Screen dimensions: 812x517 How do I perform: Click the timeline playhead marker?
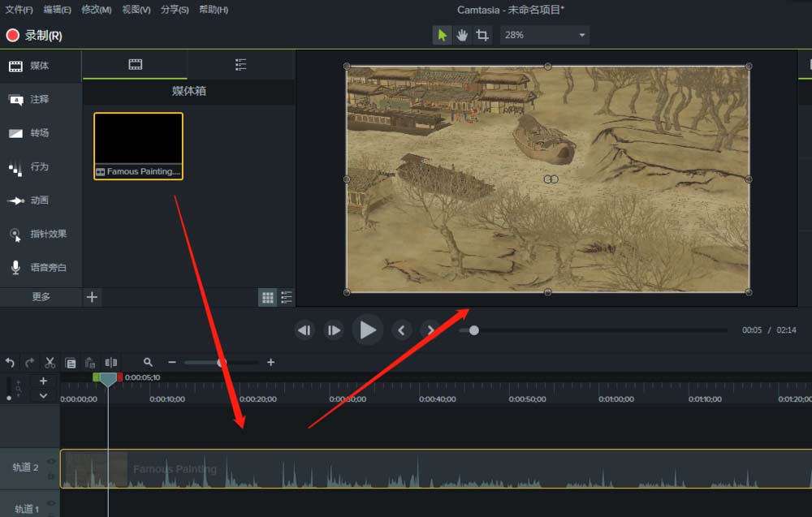coord(108,379)
